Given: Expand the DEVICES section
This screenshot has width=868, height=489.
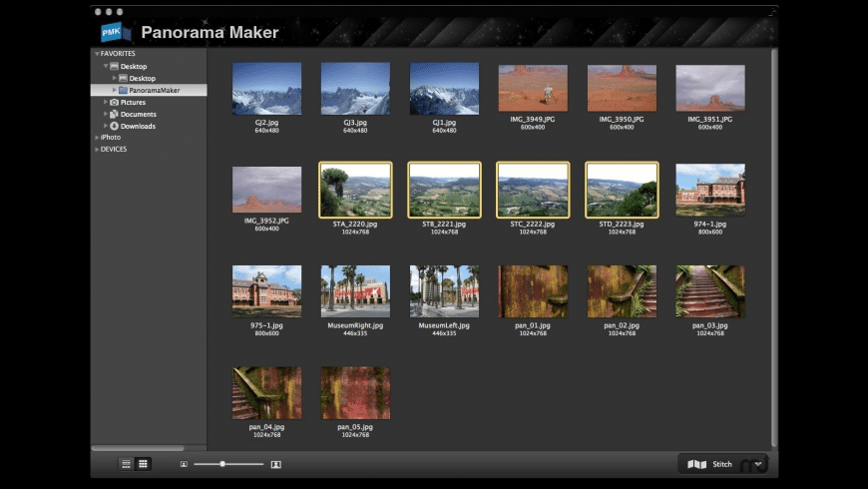Looking at the screenshot, I should 97,150.
